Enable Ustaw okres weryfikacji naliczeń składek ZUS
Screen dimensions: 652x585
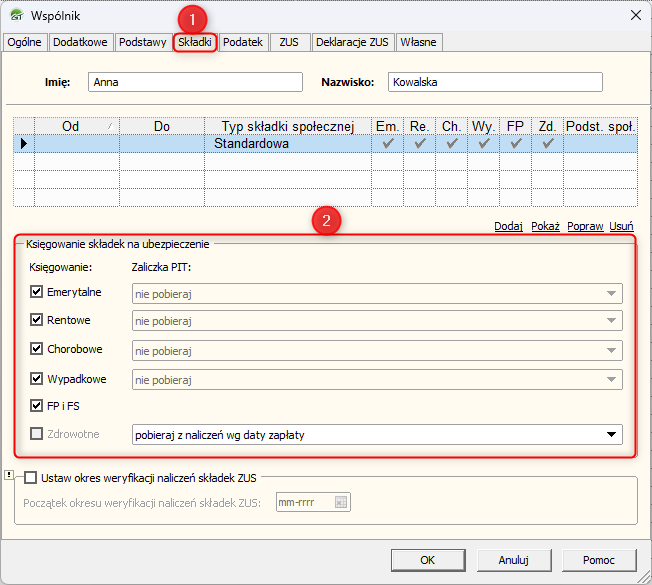point(30,478)
